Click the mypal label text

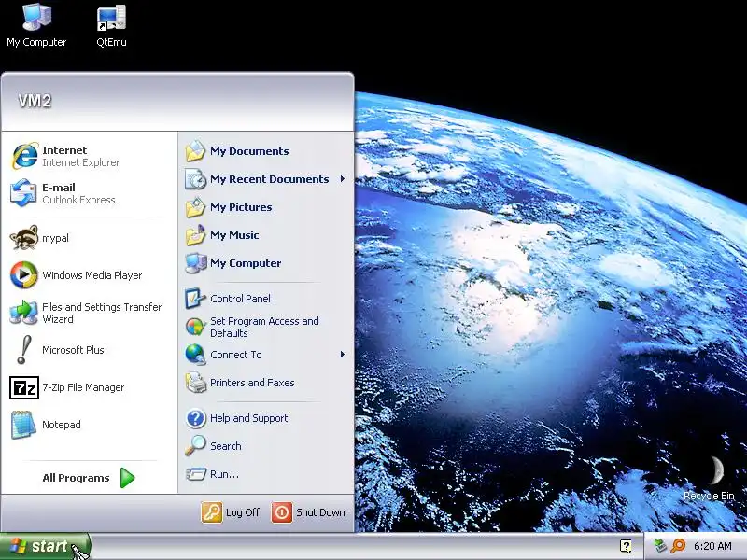point(55,238)
